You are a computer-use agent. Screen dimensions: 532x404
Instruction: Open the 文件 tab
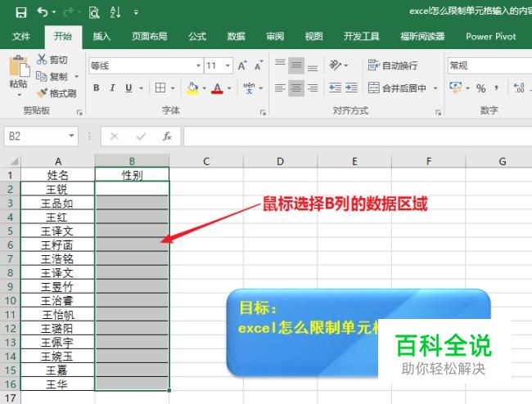(x=21, y=36)
